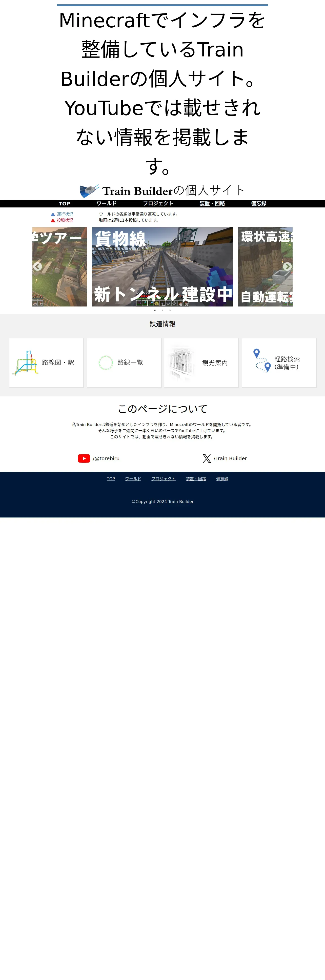Screen dimensions: 325x980
Task: Open the 環状高速 slide thumbnail
Action: click(265, 267)
